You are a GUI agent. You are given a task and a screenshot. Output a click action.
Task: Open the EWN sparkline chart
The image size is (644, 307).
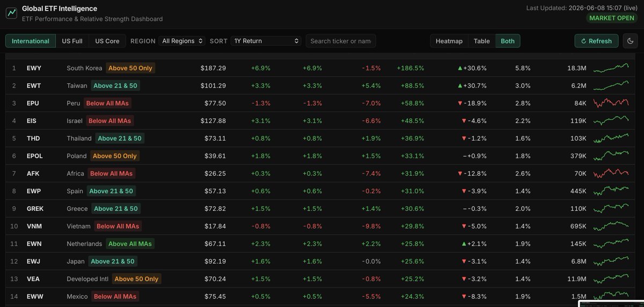tap(611, 244)
